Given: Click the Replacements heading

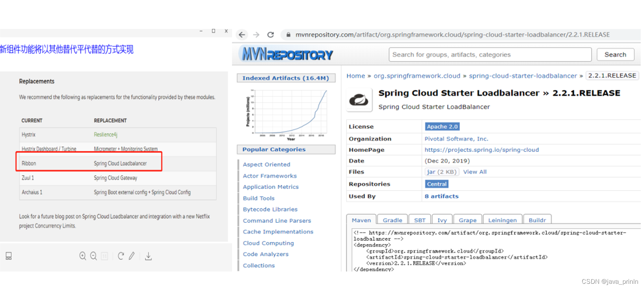Looking at the screenshot, I should [x=37, y=81].
